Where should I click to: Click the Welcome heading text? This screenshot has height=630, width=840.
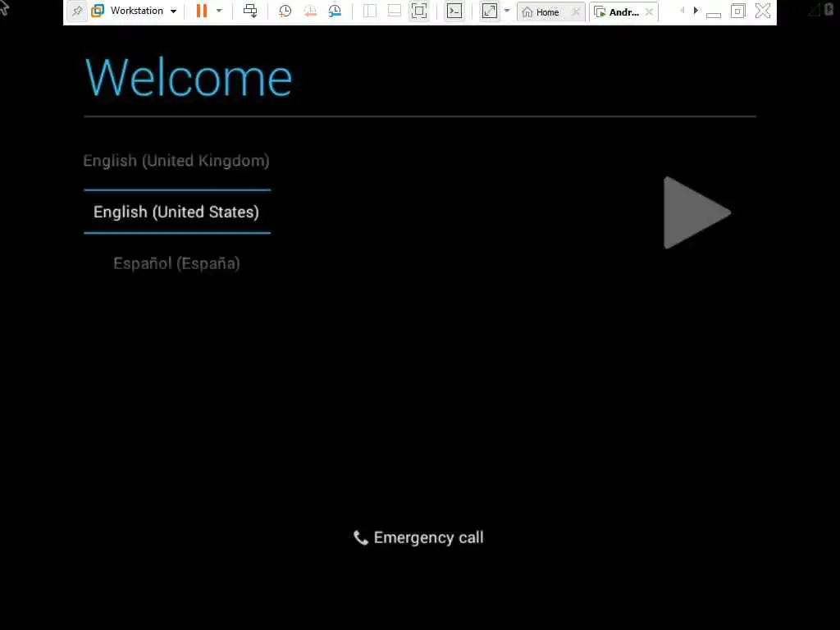pyautogui.click(x=189, y=78)
